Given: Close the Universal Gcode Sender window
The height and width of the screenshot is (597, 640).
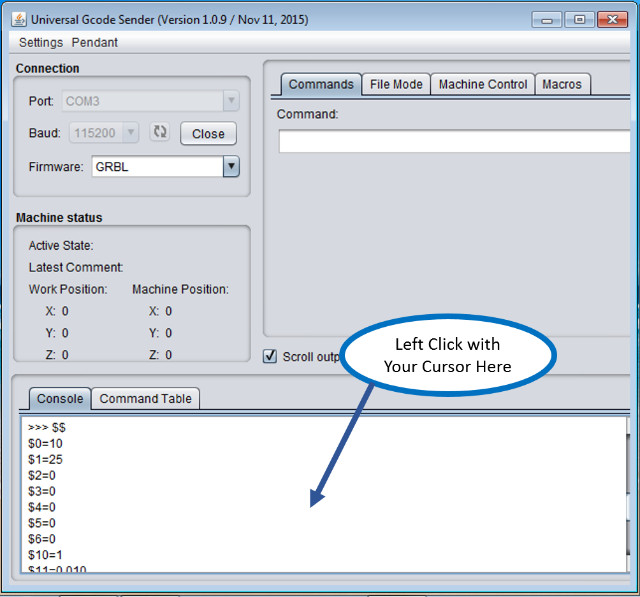Looking at the screenshot, I should coord(612,20).
